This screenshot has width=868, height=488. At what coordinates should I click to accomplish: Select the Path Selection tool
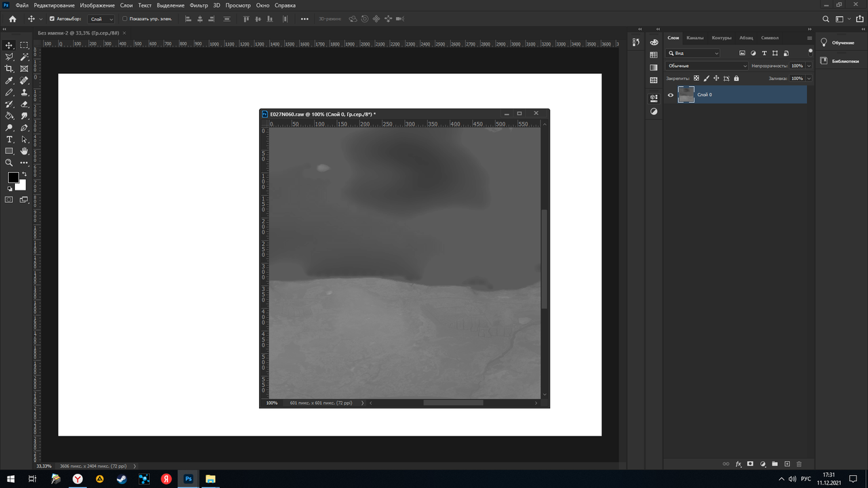pos(24,139)
